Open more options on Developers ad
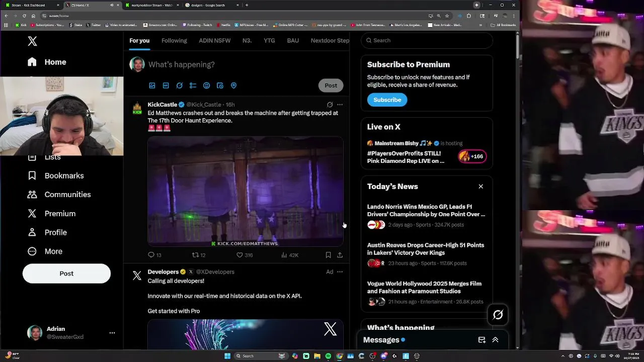This screenshot has height=362, width=644. tap(340, 272)
